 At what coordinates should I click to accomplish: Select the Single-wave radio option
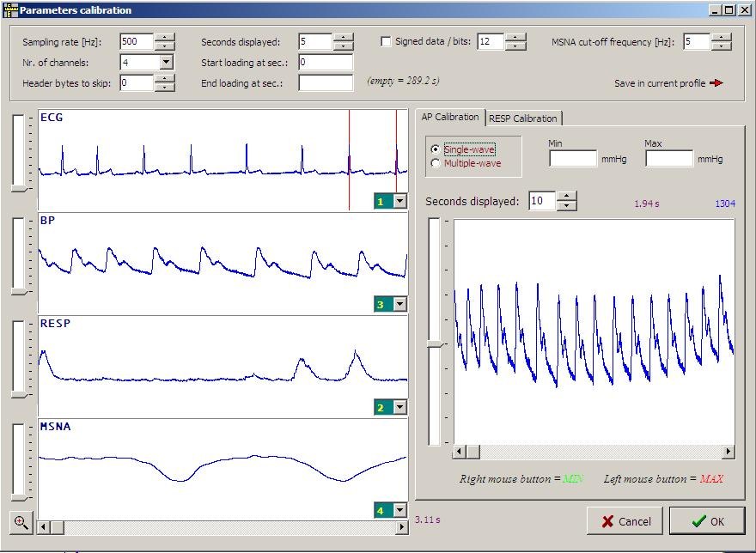pos(435,149)
